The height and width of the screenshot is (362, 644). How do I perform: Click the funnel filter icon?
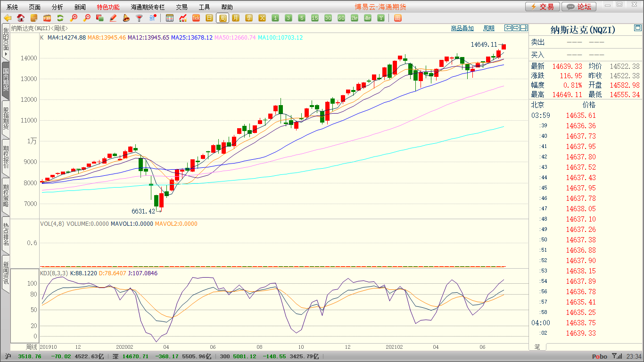pos(139,18)
